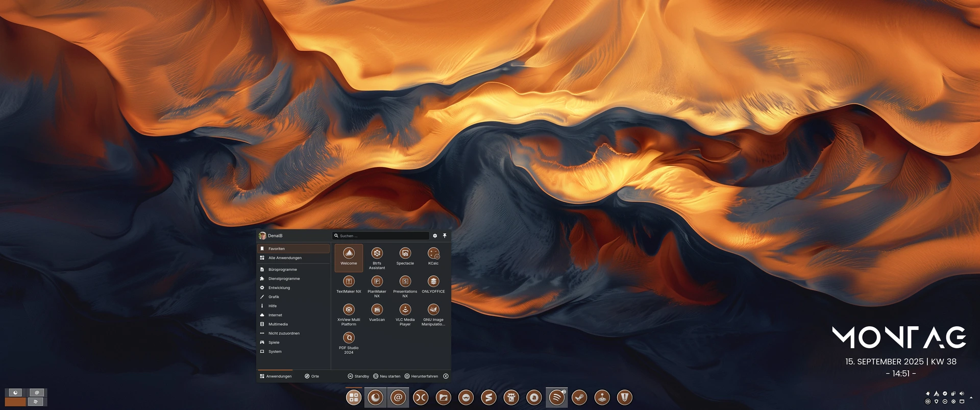
Task: Expand hidden system tray icons arrow
Action: pos(971,397)
